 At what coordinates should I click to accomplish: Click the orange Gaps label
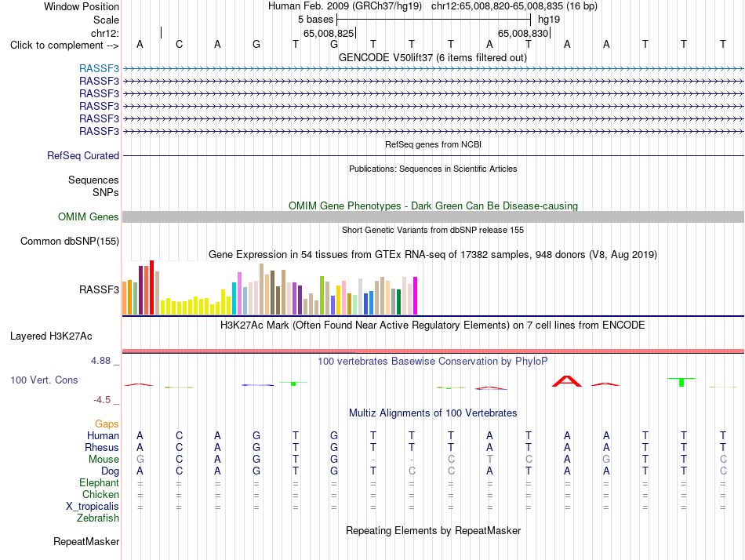click(107, 424)
